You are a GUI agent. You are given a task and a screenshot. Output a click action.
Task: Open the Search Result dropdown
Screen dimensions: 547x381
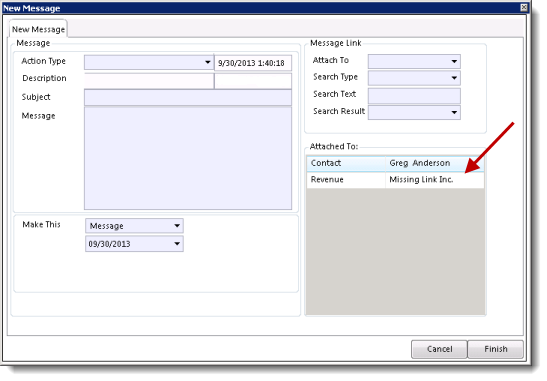(414, 112)
